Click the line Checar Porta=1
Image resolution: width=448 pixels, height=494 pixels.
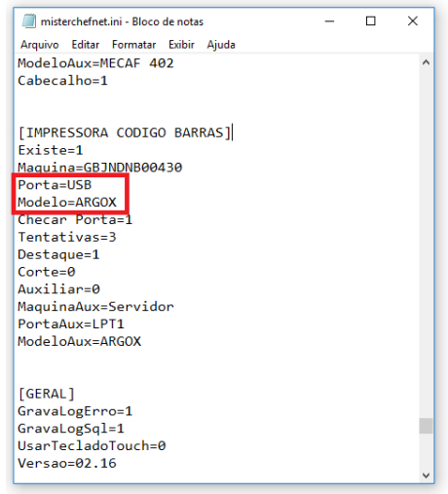(x=75, y=220)
